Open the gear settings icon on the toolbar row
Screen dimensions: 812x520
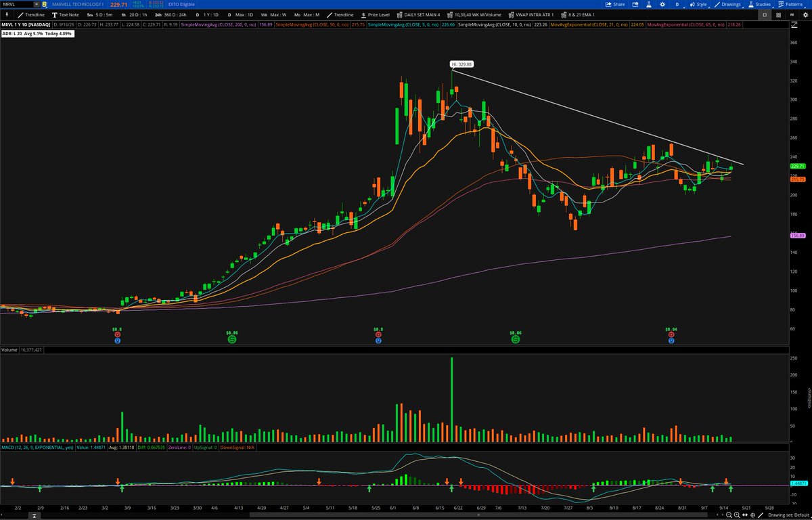click(804, 14)
